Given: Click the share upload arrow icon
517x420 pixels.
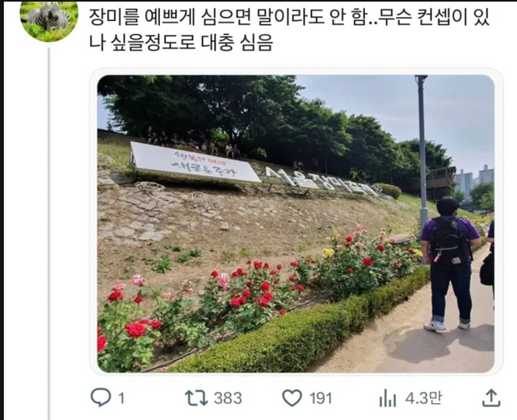Looking at the screenshot, I should [x=491, y=397].
